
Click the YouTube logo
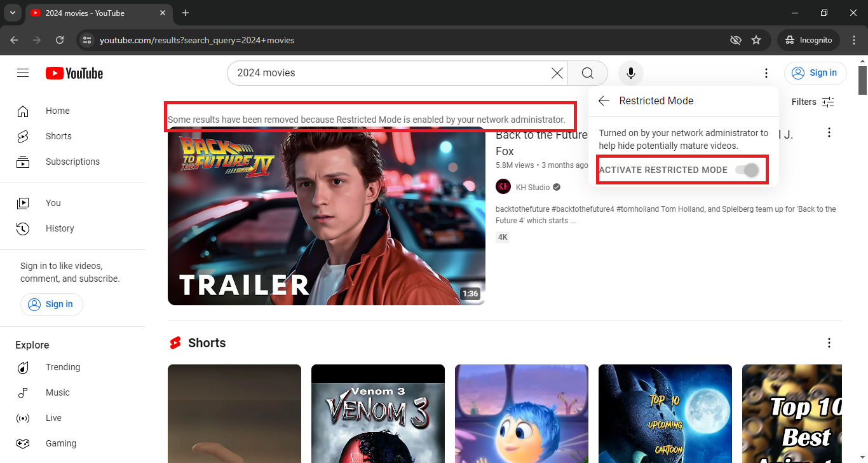tap(74, 73)
